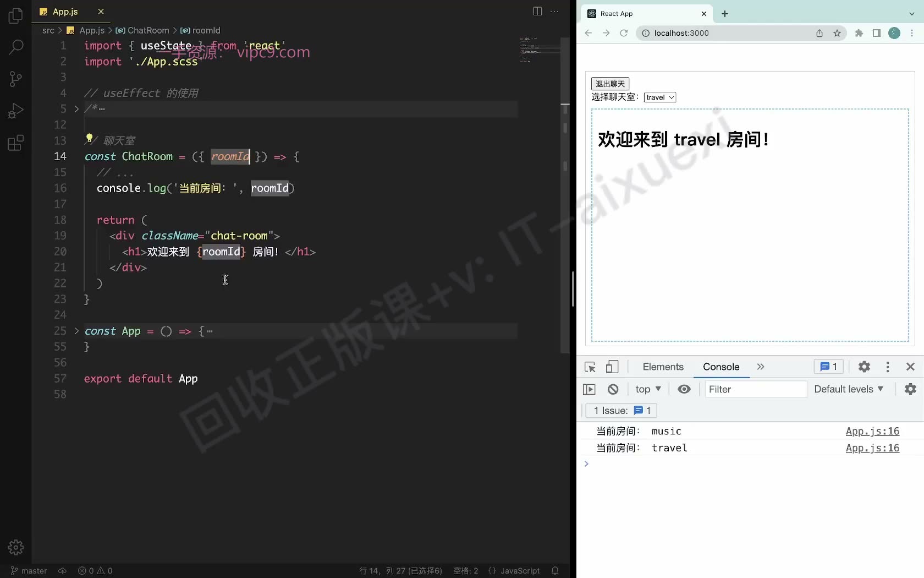Open the Extensions view
The height and width of the screenshot is (578, 924).
coord(16,143)
